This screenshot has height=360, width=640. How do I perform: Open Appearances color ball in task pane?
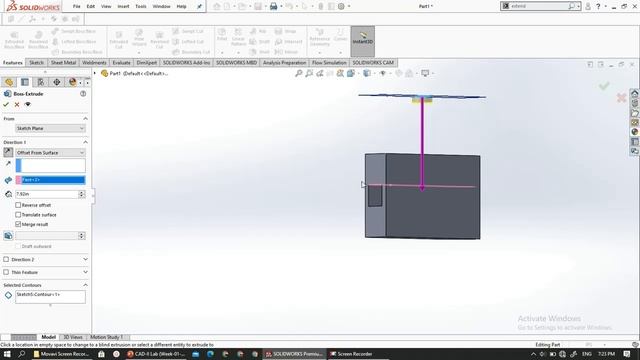[x=634, y=132]
